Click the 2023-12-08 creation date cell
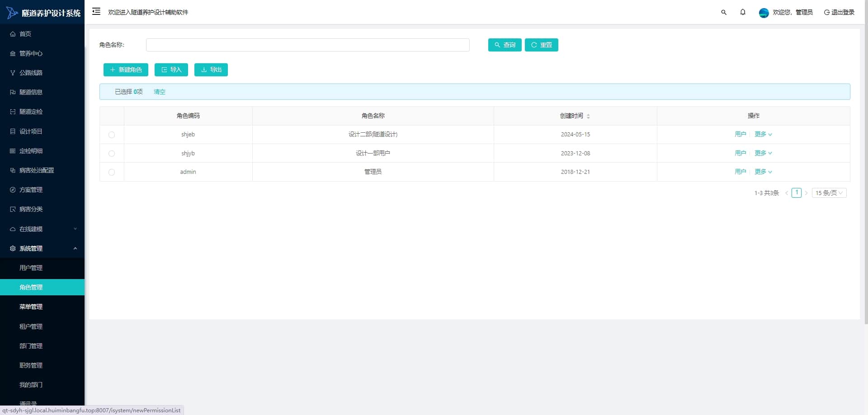Image resolution: width=868 pixels, height=415 pixels. [x=576, y=154]
